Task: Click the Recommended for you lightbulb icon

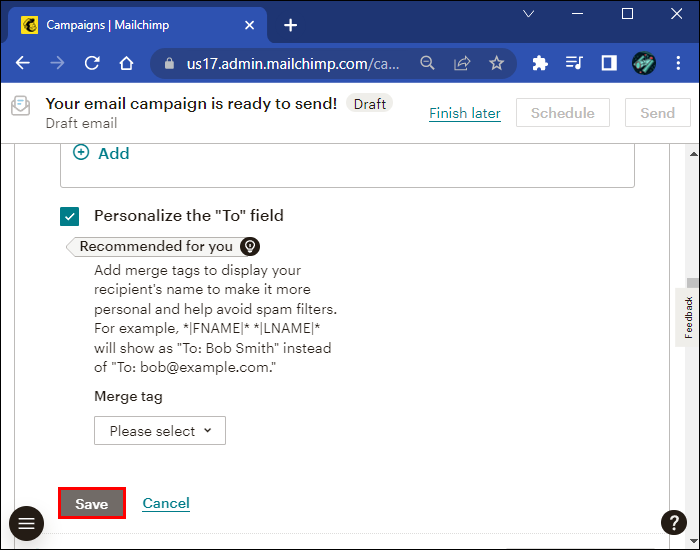Action: (x=250, y=246)
